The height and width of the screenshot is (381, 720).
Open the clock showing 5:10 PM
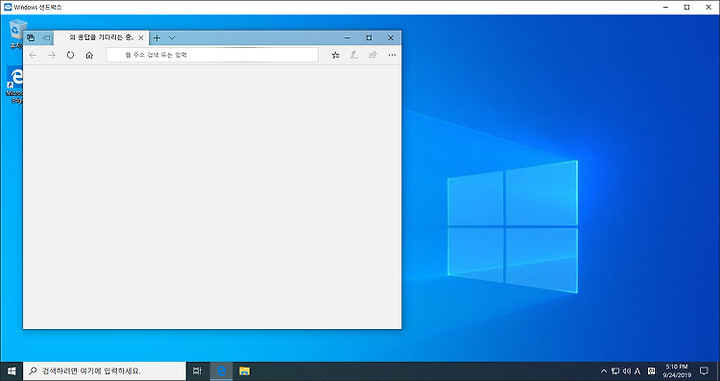click(x=677, y=371)
